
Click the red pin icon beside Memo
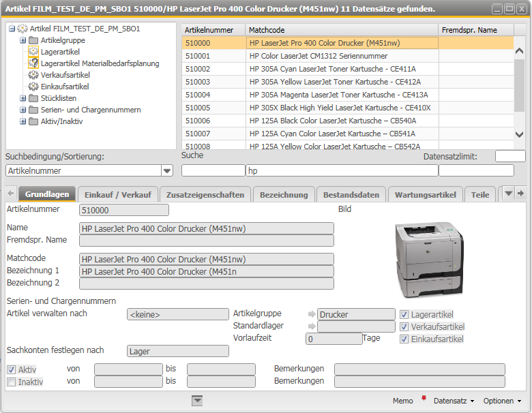click(423, 398)
